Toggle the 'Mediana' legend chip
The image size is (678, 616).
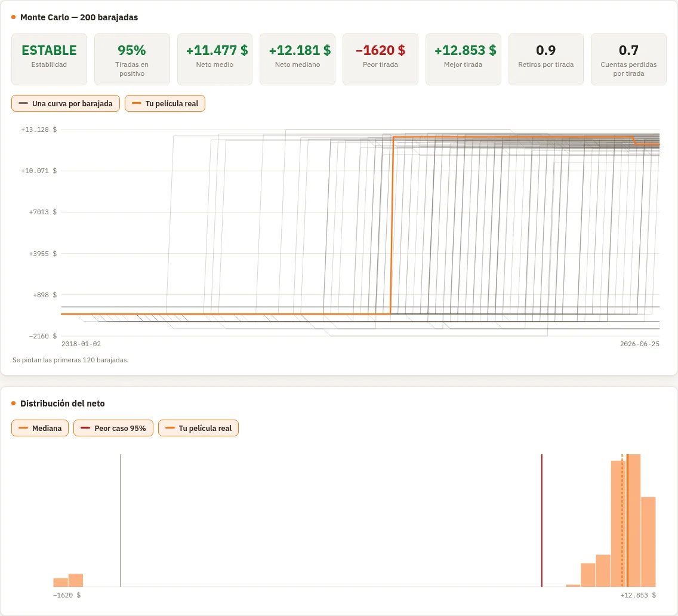40,428
